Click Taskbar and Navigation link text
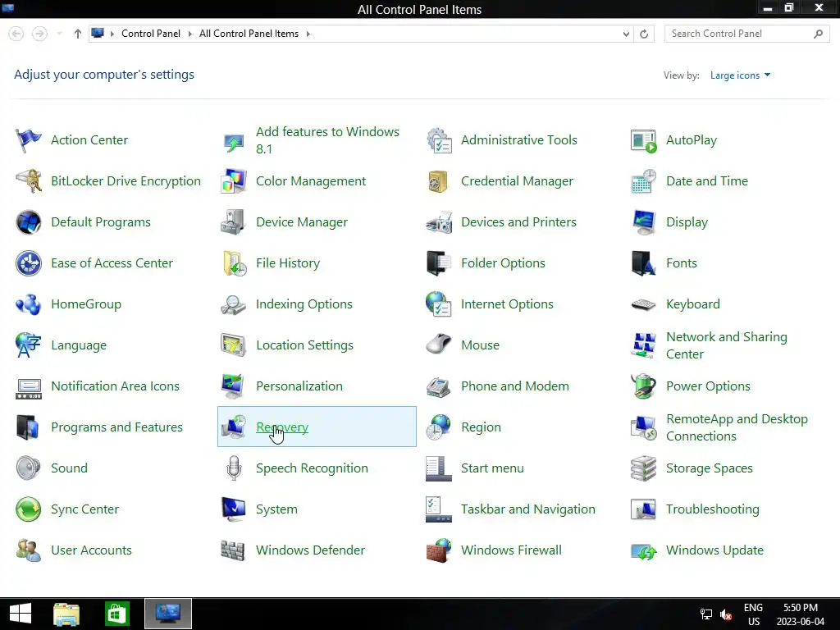 click(x=528, y=509)
